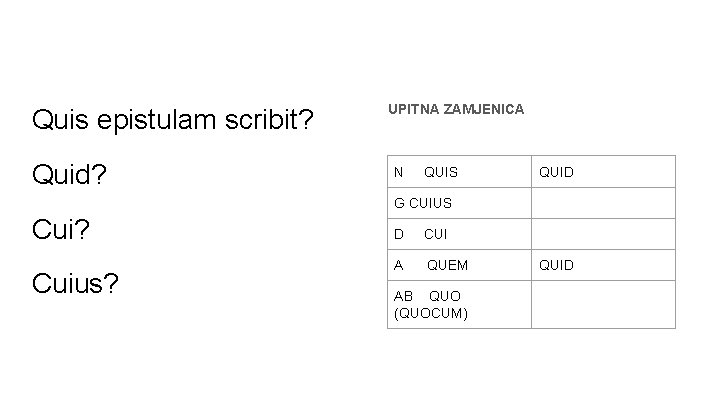720x405 pixels.
Task: Click the 'UPITNA ZAMJENICA' heading
Action: click(x=455, y=108)
